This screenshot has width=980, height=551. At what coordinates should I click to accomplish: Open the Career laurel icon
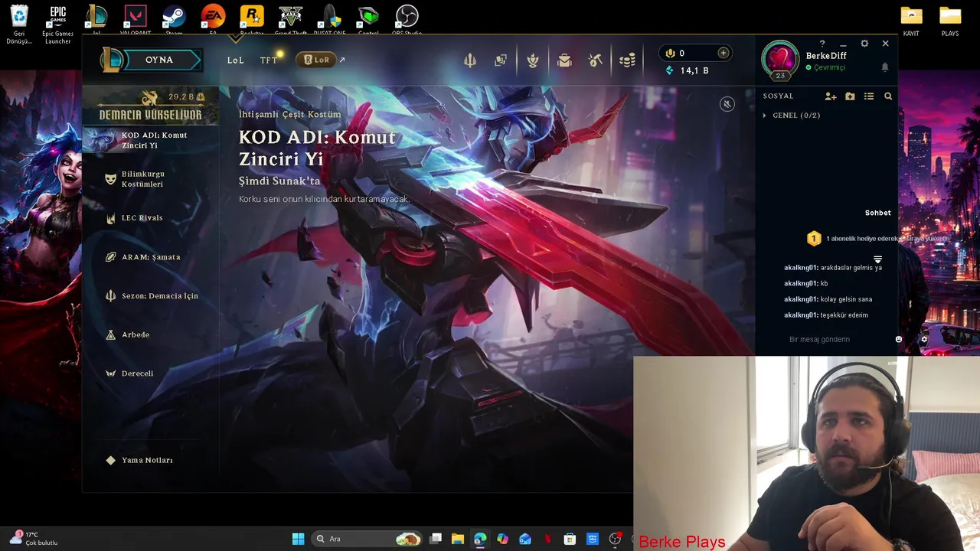532,60
